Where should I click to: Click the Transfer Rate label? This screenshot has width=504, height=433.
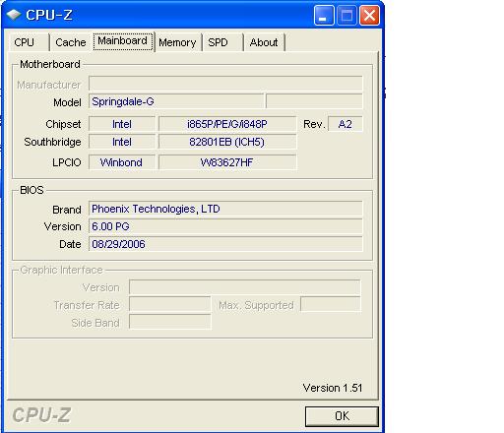pos(87,305)
